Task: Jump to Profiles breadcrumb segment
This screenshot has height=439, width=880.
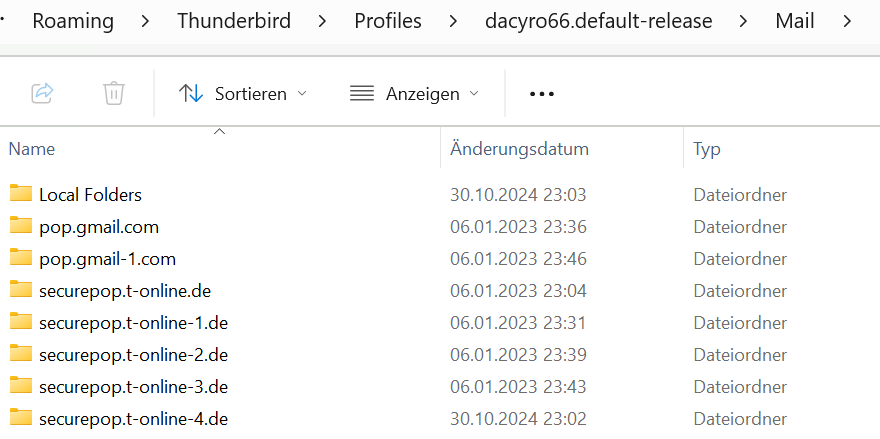Action: pyautogui.click(x=388, y=20)
